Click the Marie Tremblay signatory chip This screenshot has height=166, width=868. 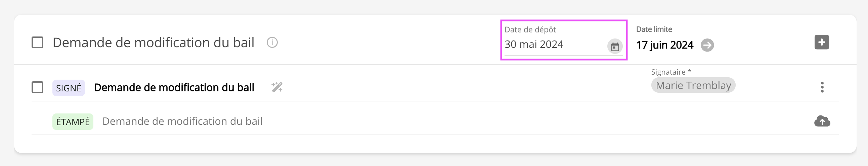(693, 85)
